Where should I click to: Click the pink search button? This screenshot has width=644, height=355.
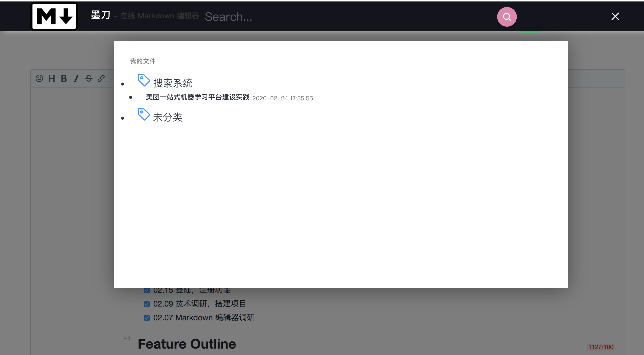506,17
